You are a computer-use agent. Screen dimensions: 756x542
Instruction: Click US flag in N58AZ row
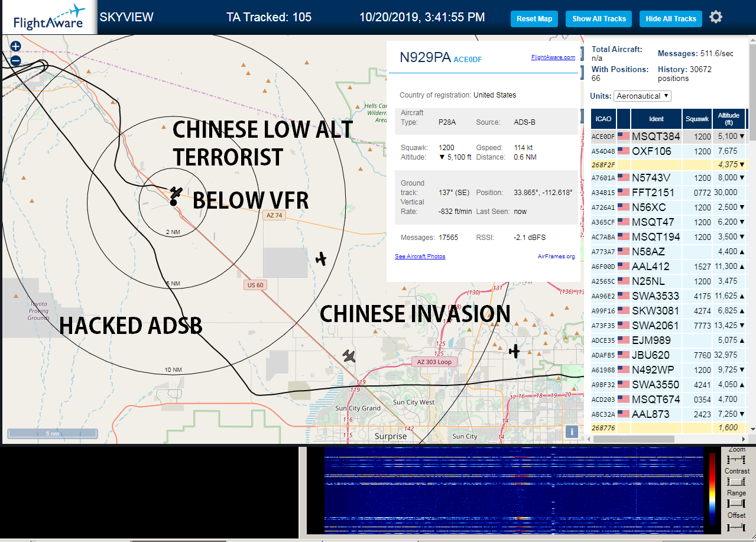point(624,252)
